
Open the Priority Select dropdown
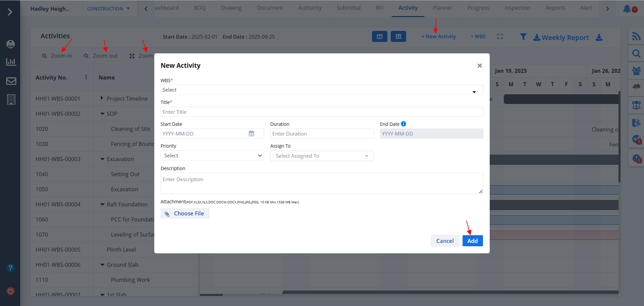[212, 156]
